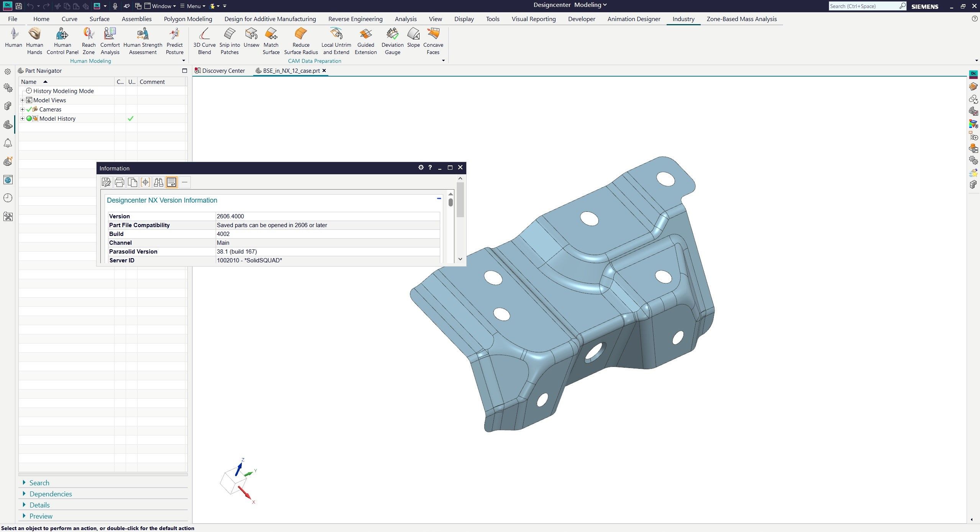Expand the CAM Data Preparation group dropdown
The image size is (980, 532).
(443, 61)
